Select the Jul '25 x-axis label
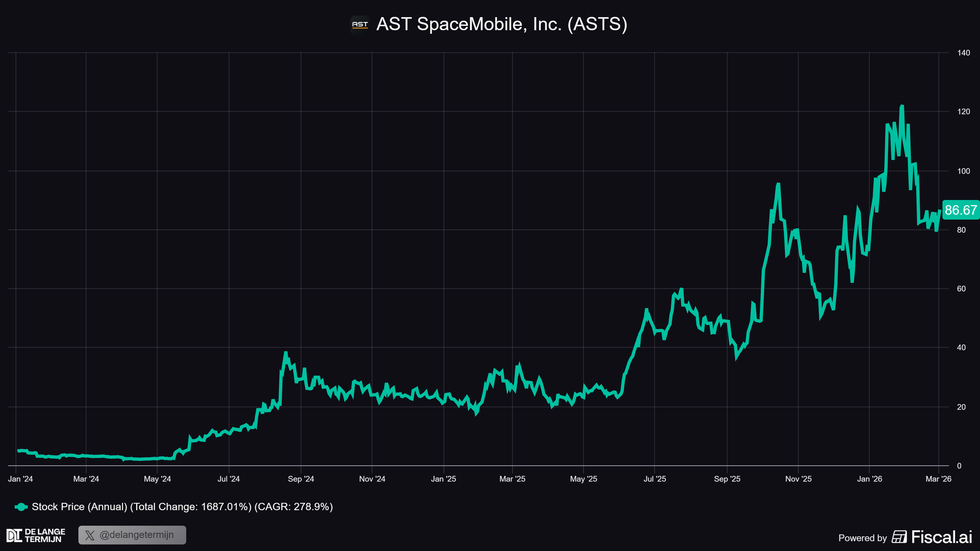Image resolution: width=980 pixels, height=551 pixels. [x=655, y=479]
